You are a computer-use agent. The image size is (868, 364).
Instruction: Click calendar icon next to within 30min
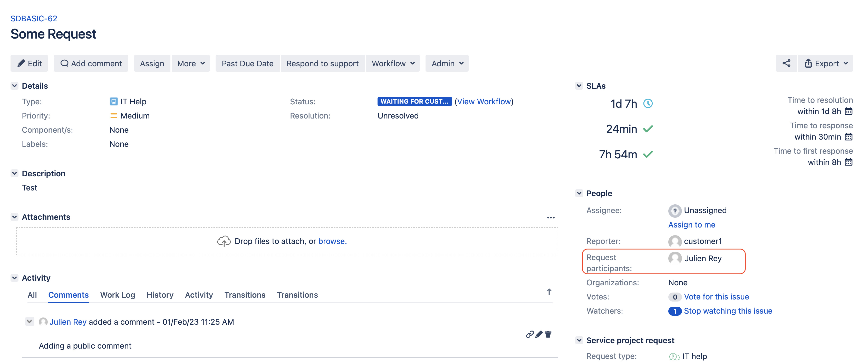(x=848, y=136)
